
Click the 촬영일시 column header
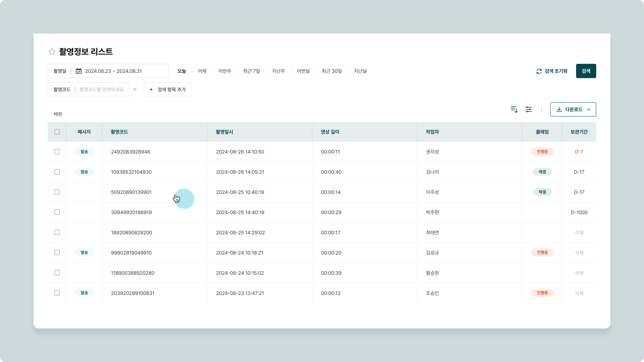(x=224, y=132)
